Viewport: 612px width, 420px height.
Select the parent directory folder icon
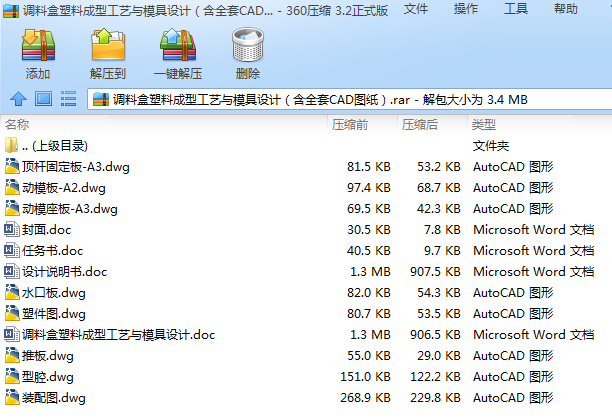(x=11, y=145)
